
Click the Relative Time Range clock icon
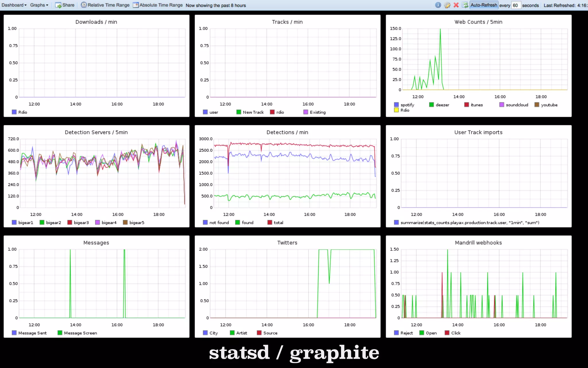click(84, 5)
